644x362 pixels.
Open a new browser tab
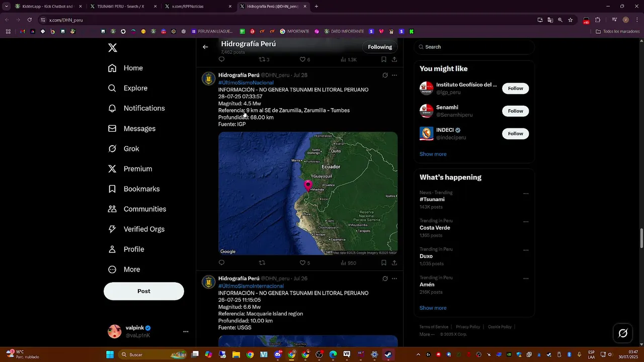pos(316,7)
